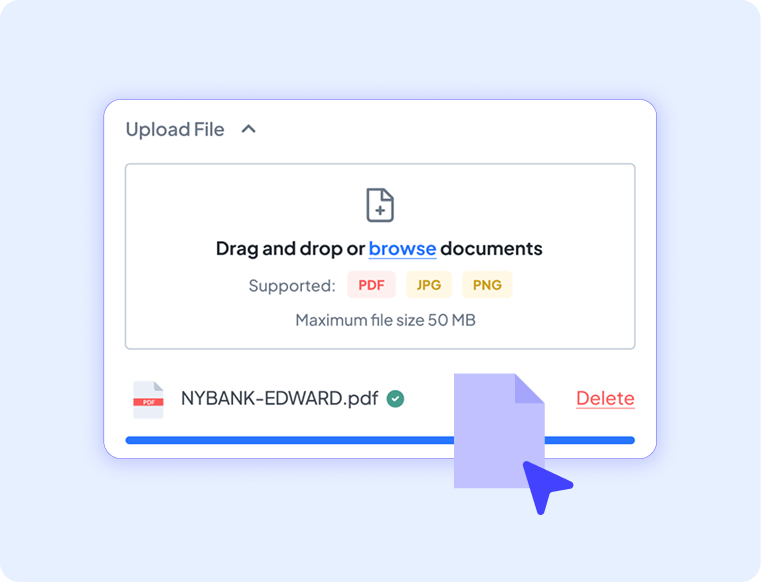This screenshot has width=761, height=582.
Task: Click the word documents in the drop zone
Action: [491, 249]
